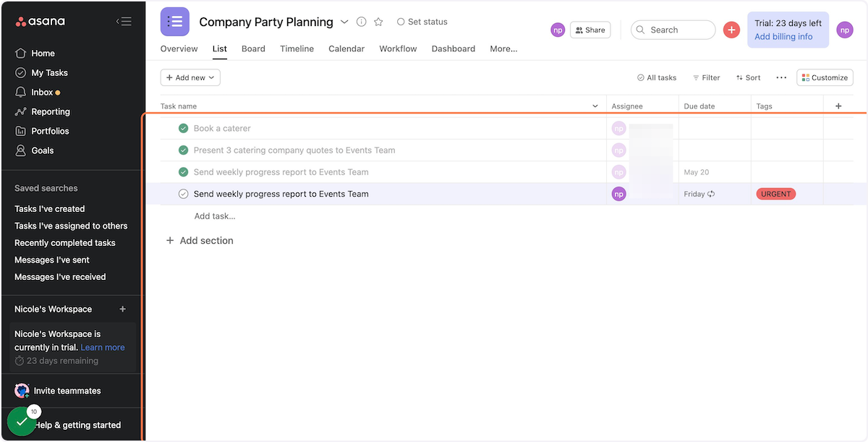This screenshot has width=868, height=442.
Task: Click the Due date column header
Action: coord(699,106)
